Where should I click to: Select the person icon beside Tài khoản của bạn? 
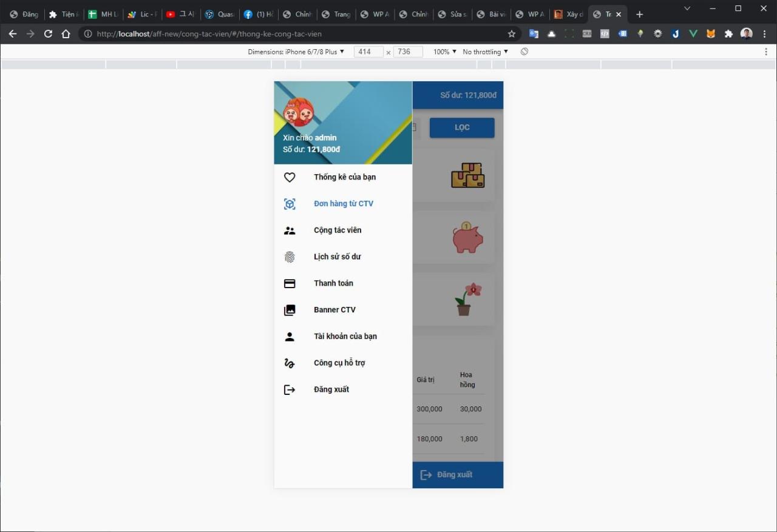click(x=290, y=336)
